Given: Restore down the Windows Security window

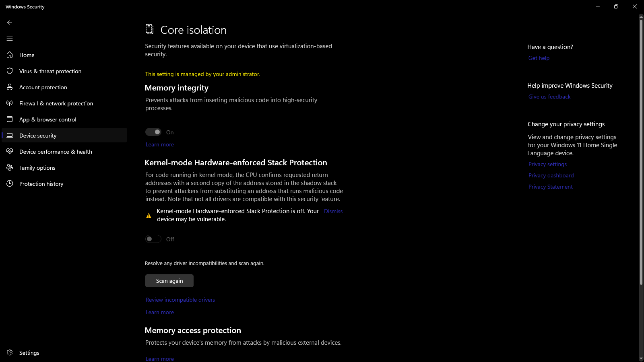Looking at the screenshot, I should pyautogui.click(x=616, y=6).
